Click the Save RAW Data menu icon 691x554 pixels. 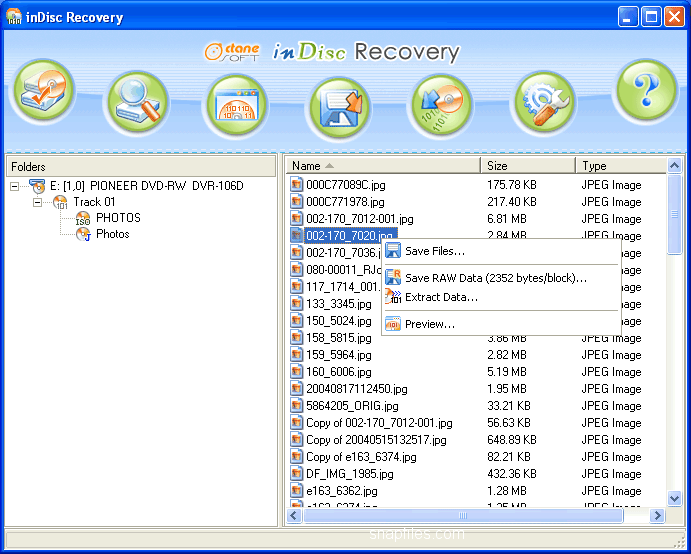(393, 277)
